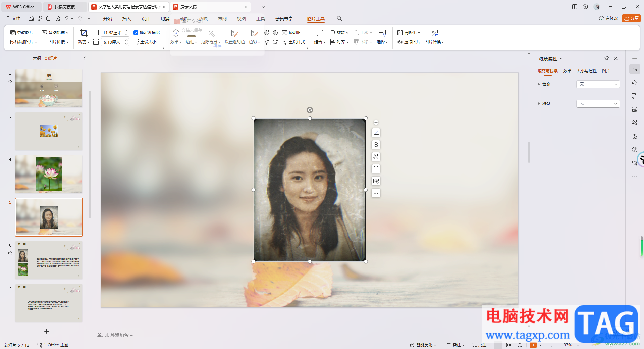Increase picture contrast icon
Viewport: 644px width, 349px height.
[x=267, y=33]
